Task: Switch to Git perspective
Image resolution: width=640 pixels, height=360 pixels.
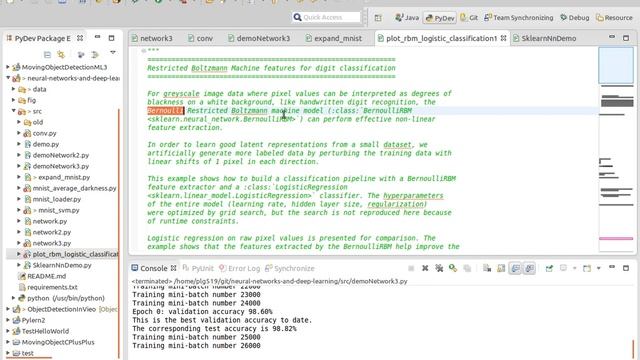Action: (469, 18)
